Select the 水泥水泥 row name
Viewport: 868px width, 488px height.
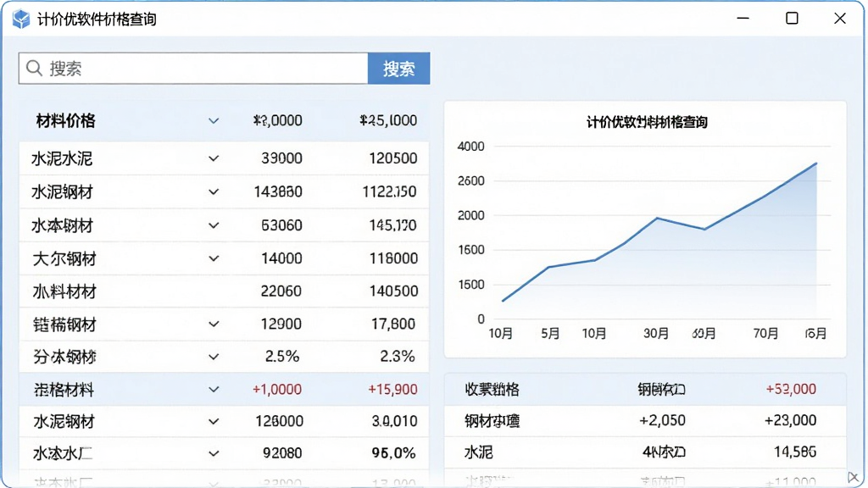click(x=61, y=158)
